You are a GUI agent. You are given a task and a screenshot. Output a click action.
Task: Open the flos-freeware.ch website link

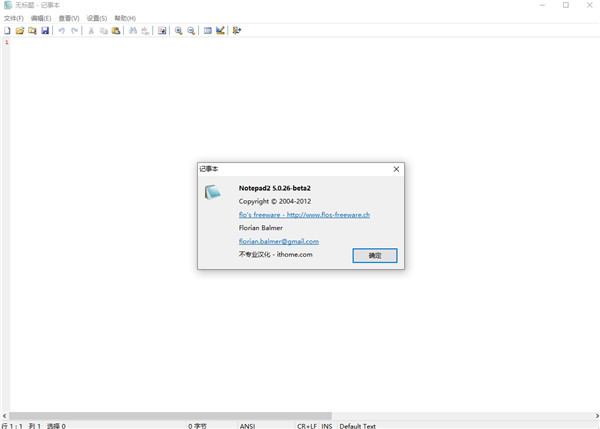click(x=304, y=215)
